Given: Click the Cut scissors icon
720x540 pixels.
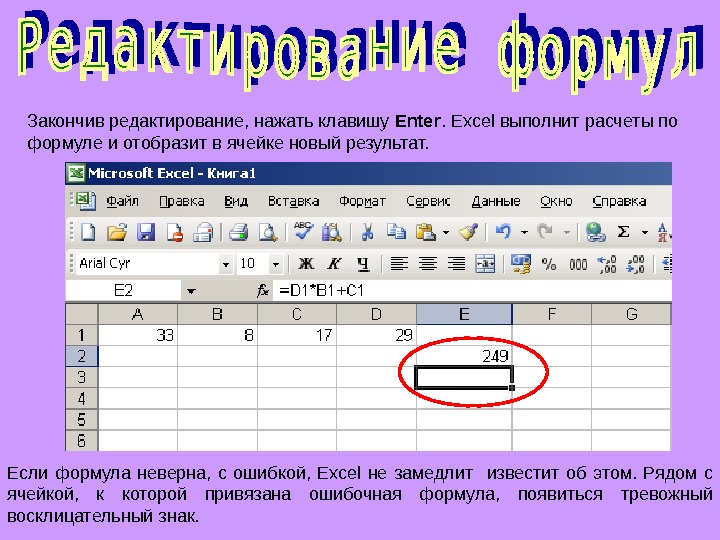Looking at the screenshot, I should [x=367, y=232].
